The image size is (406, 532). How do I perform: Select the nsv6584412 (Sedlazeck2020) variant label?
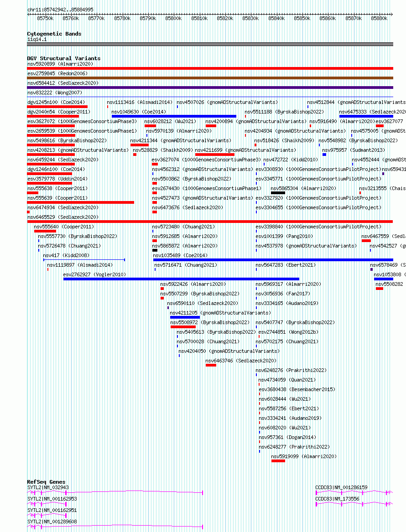click(x=63, y=83)
